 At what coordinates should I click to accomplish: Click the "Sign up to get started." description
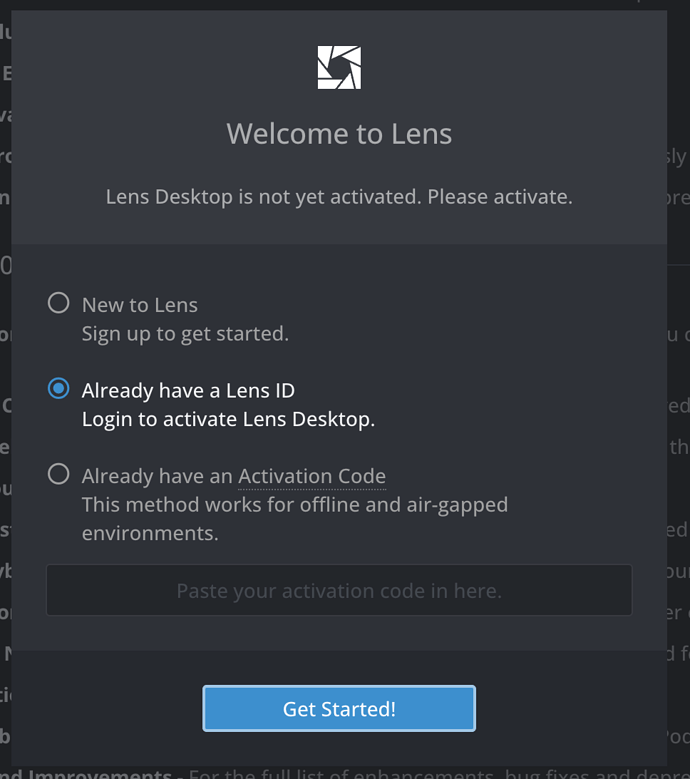click(x=185, y=334)
